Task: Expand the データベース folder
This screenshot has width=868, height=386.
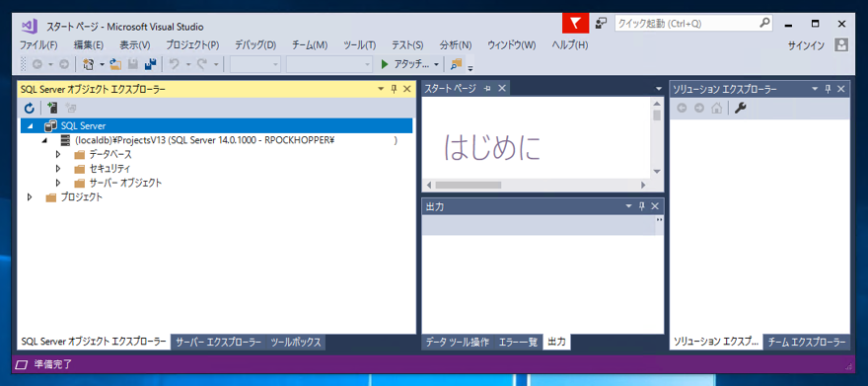Action: point(58,155)
